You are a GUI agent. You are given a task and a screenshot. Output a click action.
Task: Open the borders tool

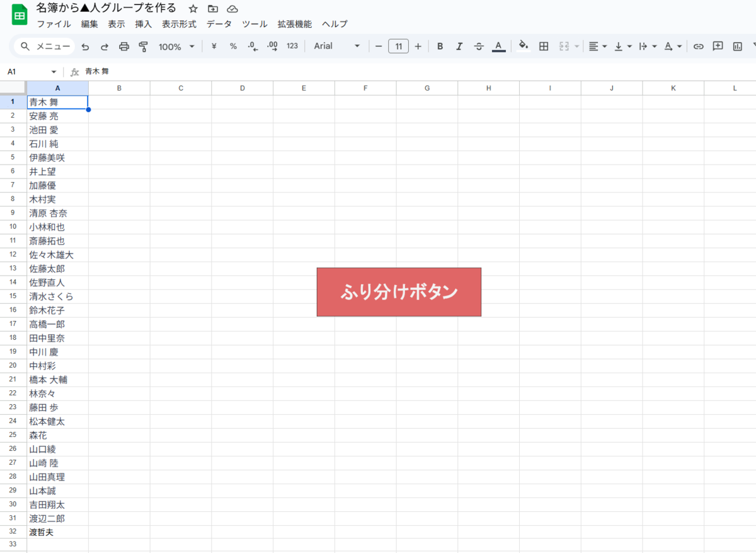point(544,46)
